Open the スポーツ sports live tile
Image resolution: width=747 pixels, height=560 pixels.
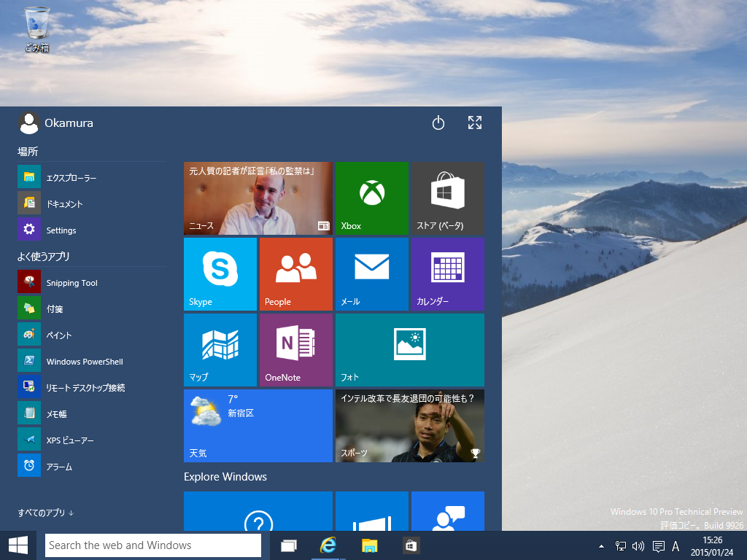[410, 425]
